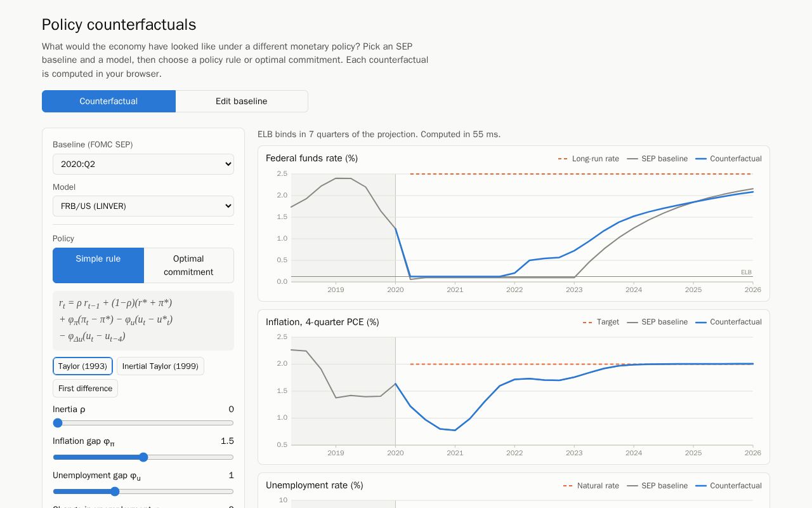Click the 'Baseline (FOMC SEP)' field label

(93, 145)
